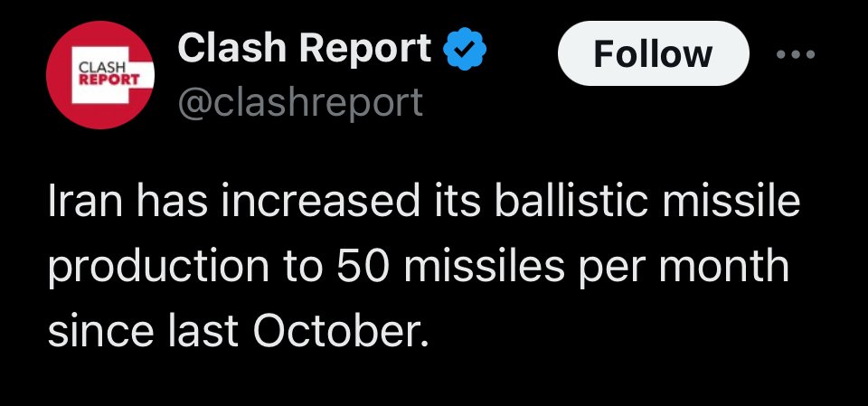Click the word "last" in the post
Viewport: 868px width, 406px height.
point(203,331)
